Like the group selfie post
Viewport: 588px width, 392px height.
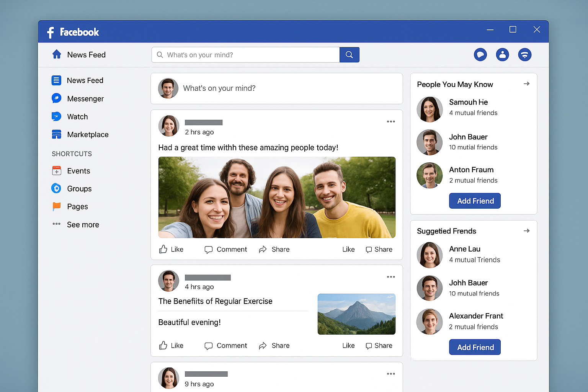[x=171, y=249]
